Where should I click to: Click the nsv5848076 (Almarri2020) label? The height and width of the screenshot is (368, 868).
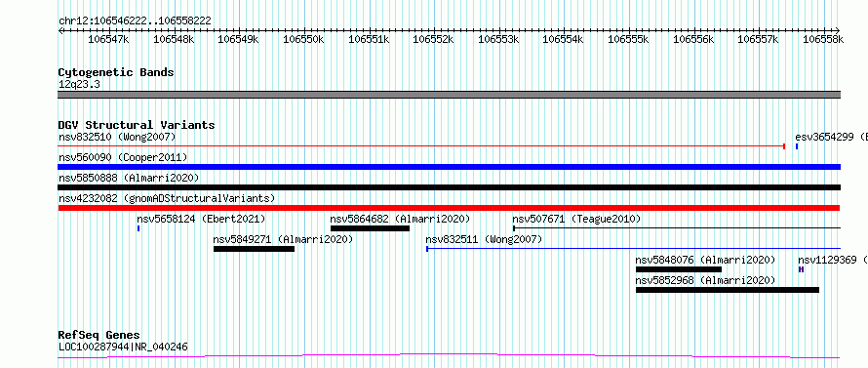(x=705, y=260)
